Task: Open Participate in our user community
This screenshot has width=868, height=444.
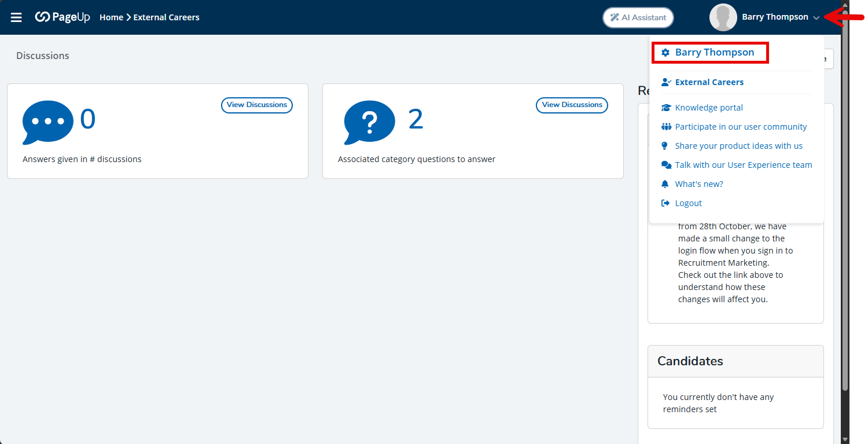Action: pyautogui.click(x=741, y=127)
